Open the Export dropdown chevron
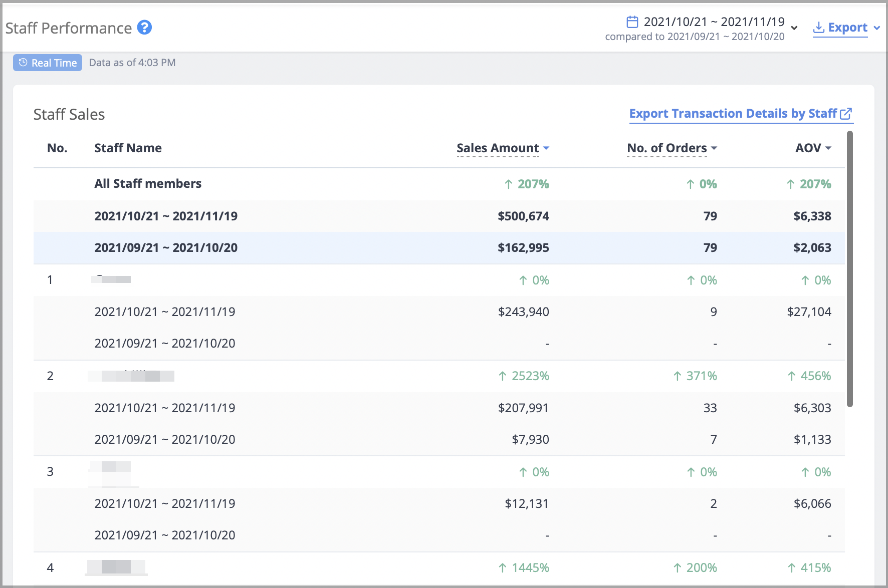Viewport: 888px width, 588px height. click(877, 28)
